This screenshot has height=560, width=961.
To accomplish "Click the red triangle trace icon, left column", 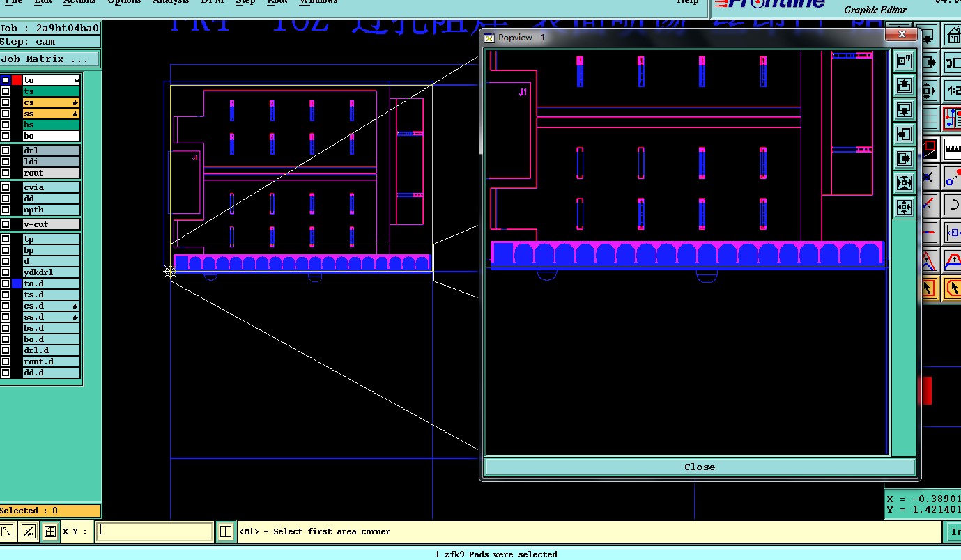I will point(930,260).
